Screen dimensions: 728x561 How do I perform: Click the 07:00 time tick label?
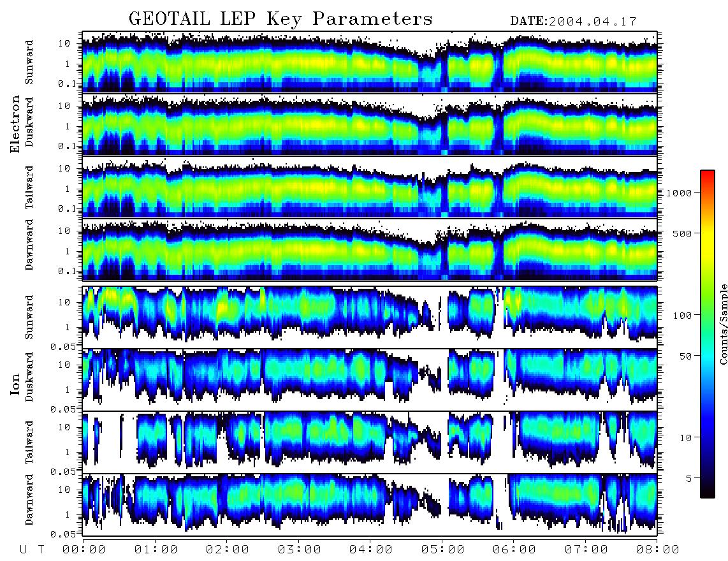[586, 550]
